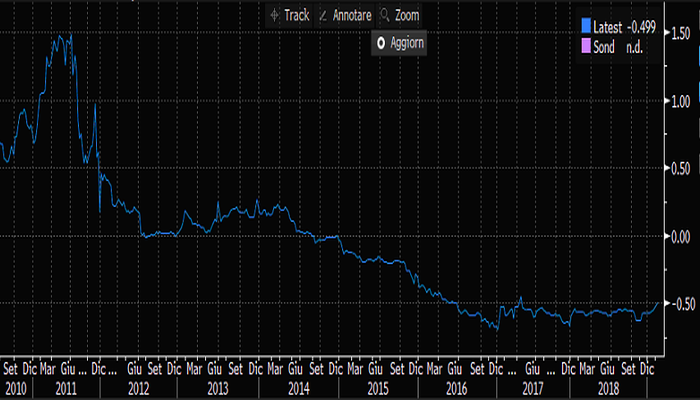The height and width of the screenshot is (400, 700).
Task: Click the Aggiorn circle icon
Action: click(x=381, y=43)
